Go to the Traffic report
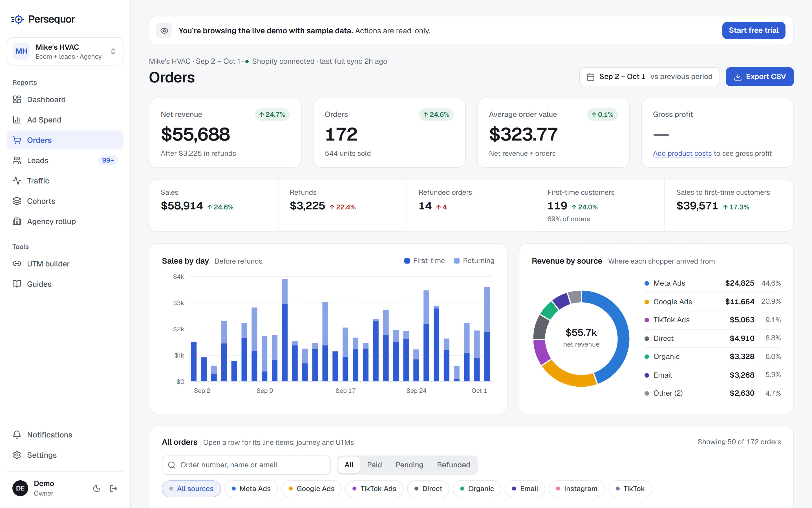Viewport: 812px width, 508px height. click(x=65, y=181)
